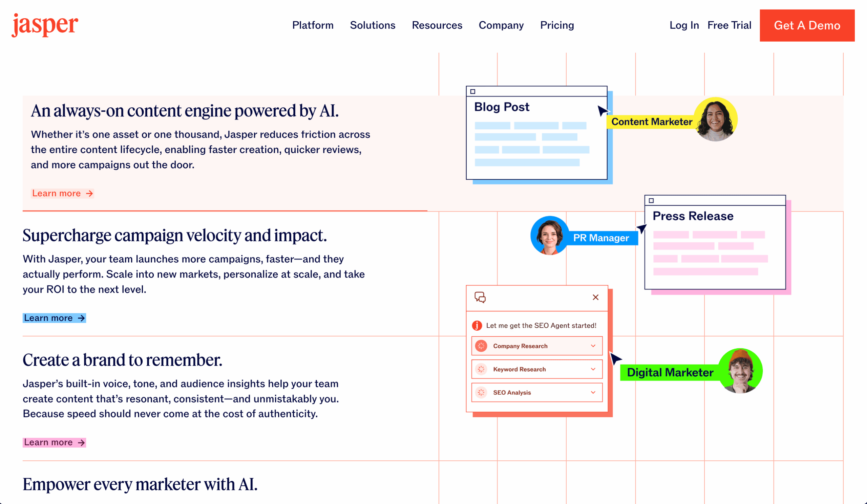Open the Company menu

(x=501, y=25)
